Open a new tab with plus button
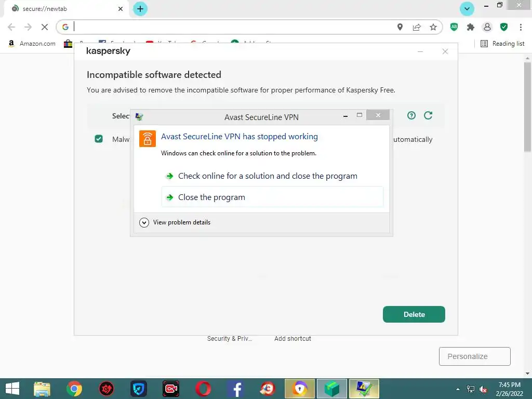Image resolution: width=532 pixels, height=399 pixels. (140, 9)
